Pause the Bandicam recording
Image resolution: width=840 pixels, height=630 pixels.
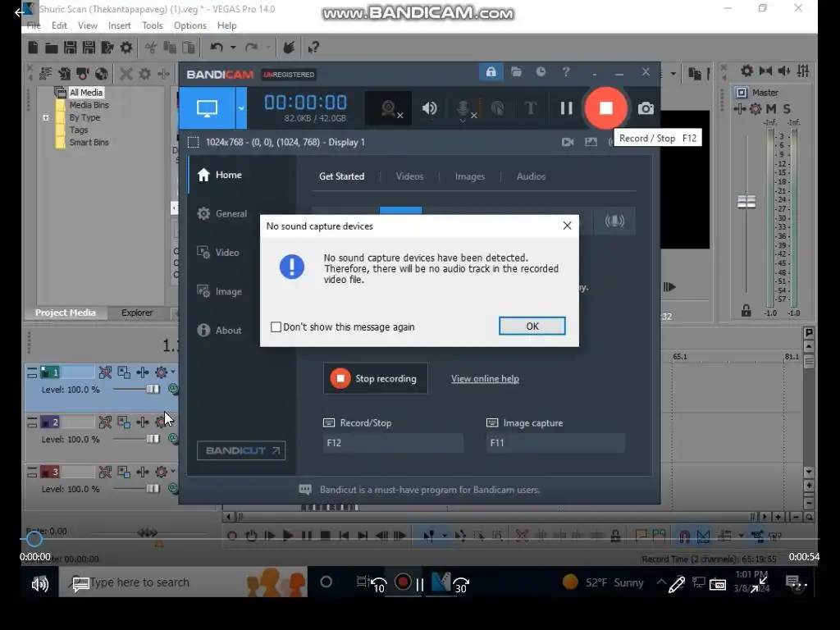click(x=566, y=108)
